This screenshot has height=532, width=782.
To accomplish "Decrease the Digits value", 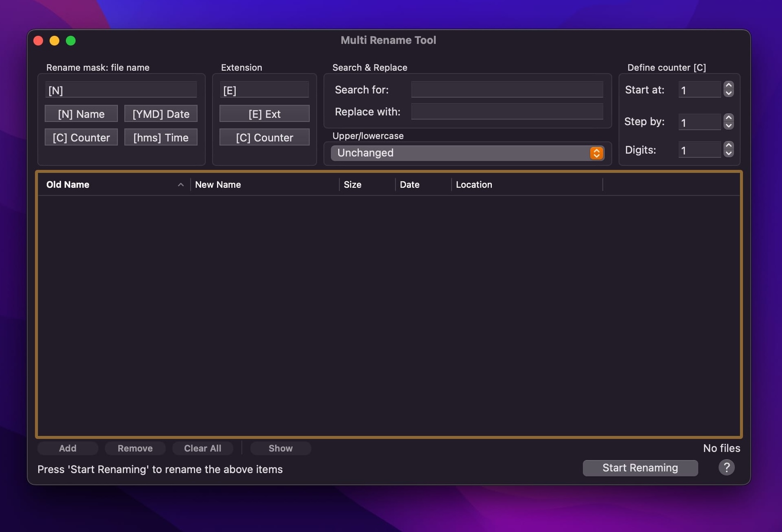I will tap(729, 153).
